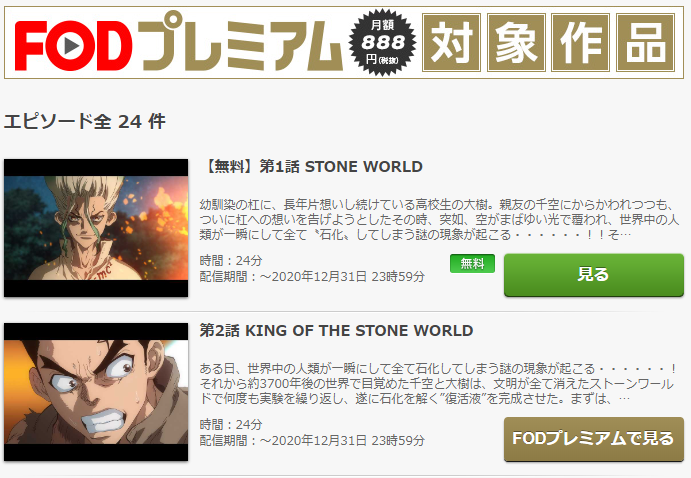Click the green 見る watch button

tap(594, 275)
